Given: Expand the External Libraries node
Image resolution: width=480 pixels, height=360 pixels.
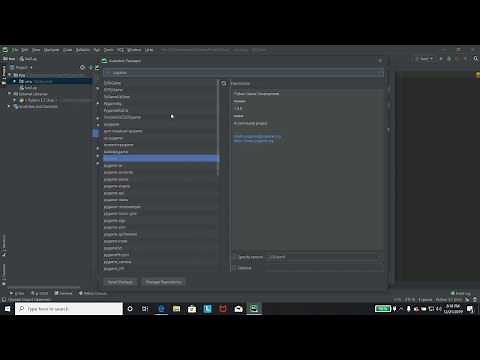Looking at the screenshot, I should [x=10, y=94].
